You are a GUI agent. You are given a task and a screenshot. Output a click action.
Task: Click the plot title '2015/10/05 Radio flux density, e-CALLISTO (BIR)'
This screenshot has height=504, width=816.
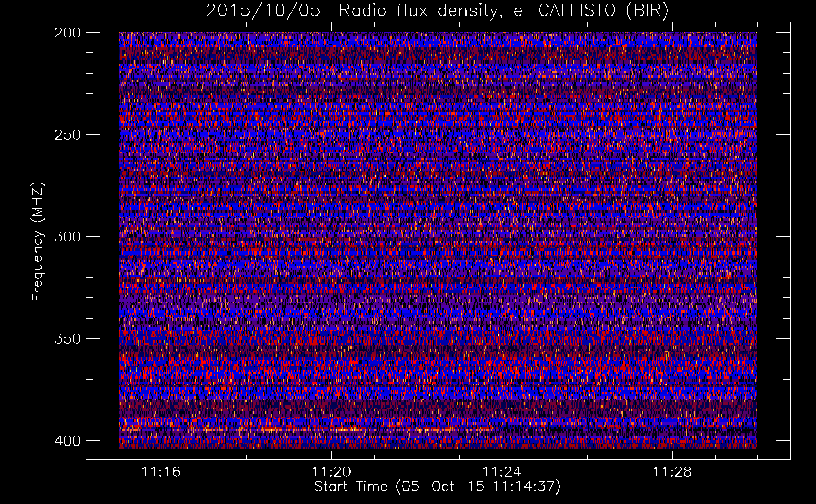(x=437, y=10)
